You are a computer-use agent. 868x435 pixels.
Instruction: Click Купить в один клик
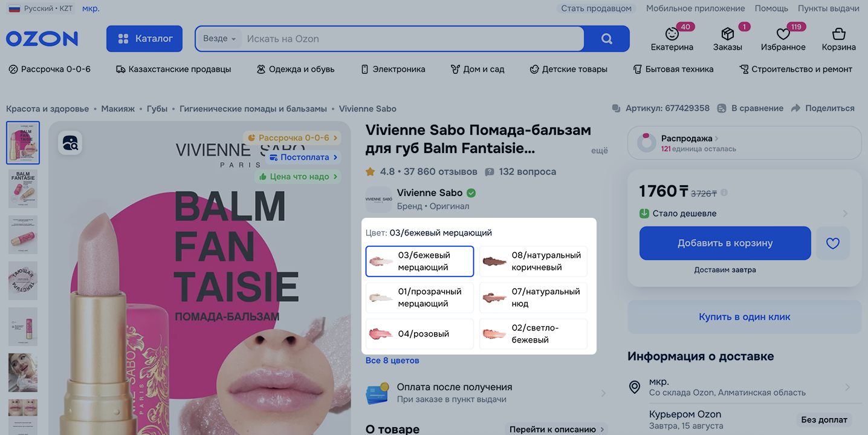[745, 317]
